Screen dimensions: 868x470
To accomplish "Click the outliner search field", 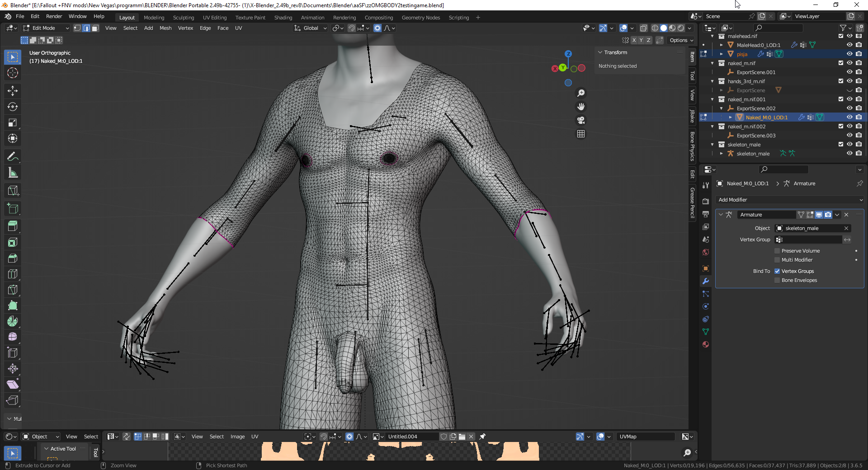I will pyautogui.click(x=778, y=28).
